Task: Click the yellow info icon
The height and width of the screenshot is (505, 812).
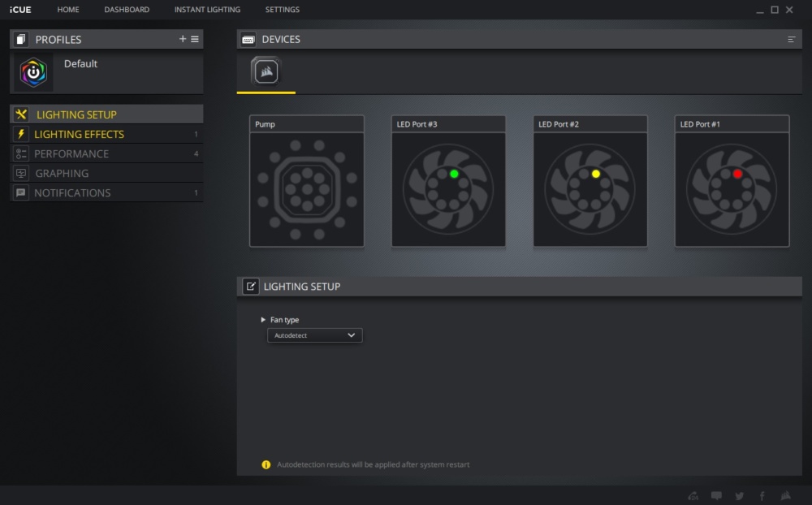Action: [x=266, y=464]
